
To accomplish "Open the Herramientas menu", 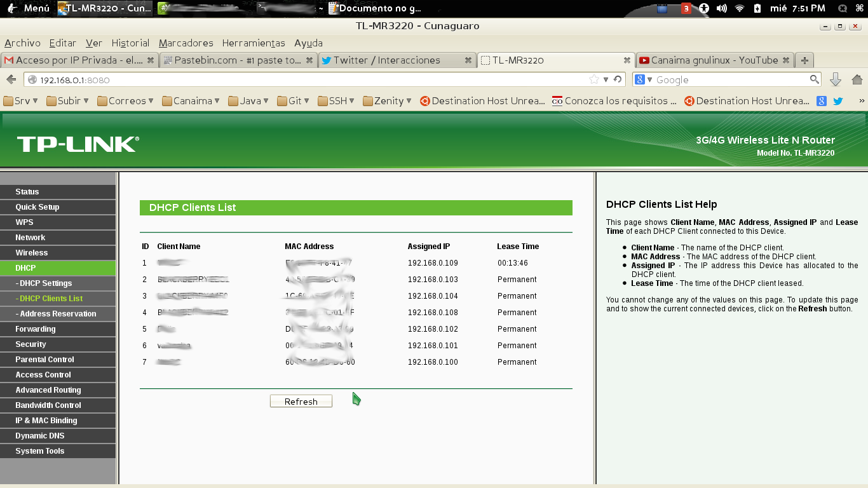I will [254, 43].
